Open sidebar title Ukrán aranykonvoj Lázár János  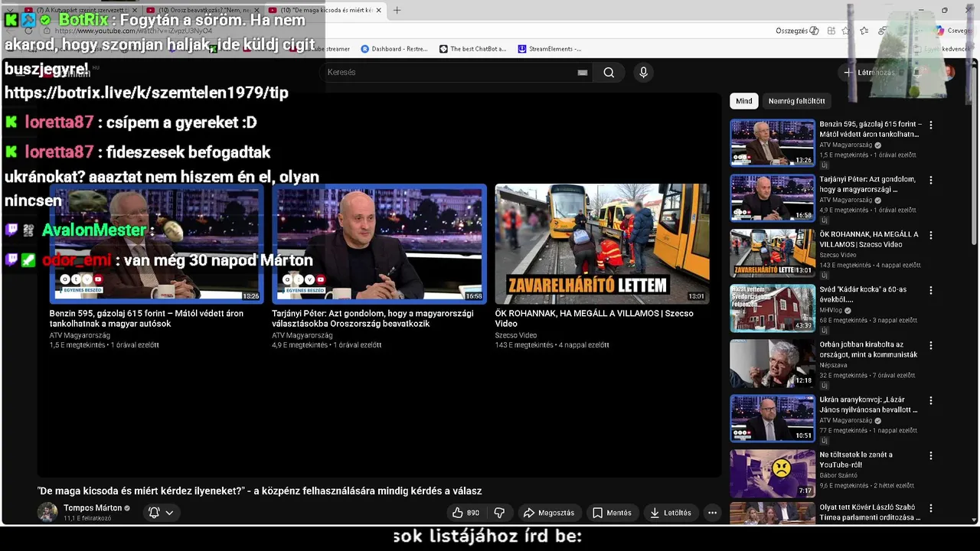coord(868,405)
